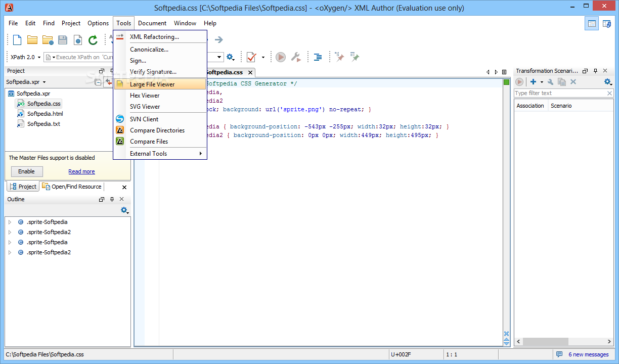Configure transformation scenarios wrench icon in main toolbar
The image size is (619, 364).
[x=296, y=57]
